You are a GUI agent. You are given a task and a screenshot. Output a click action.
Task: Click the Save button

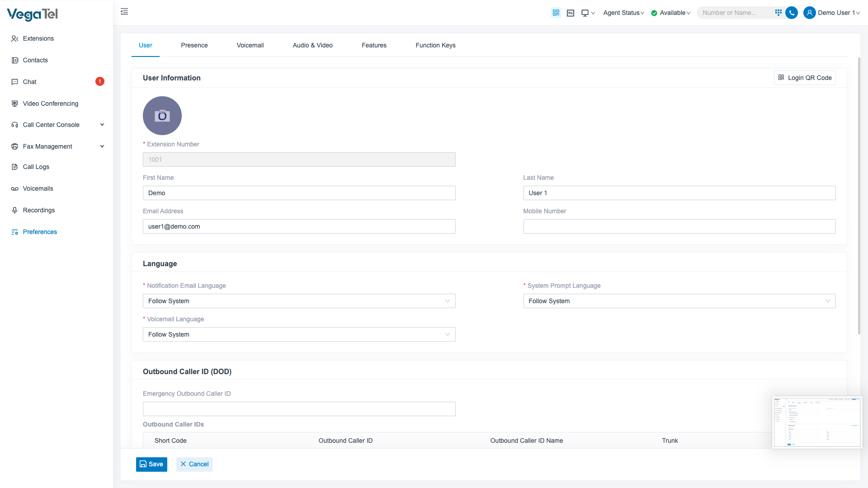151,464
